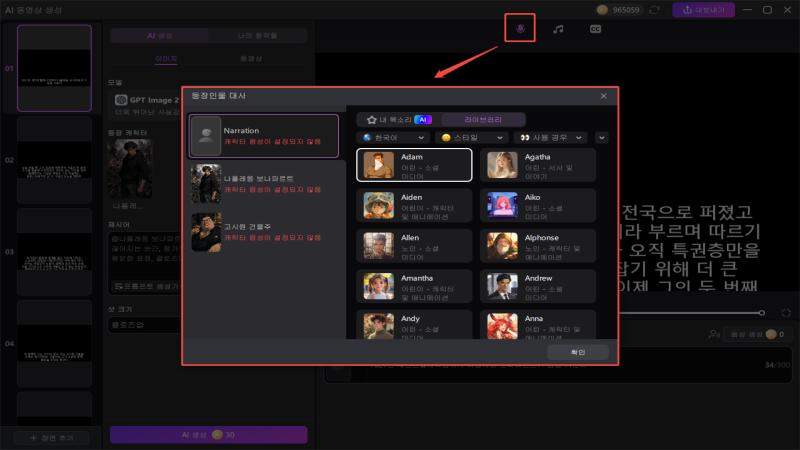Select the Agatha voice card
This screenshot has height=450, width=800.
tap(538, 165)
